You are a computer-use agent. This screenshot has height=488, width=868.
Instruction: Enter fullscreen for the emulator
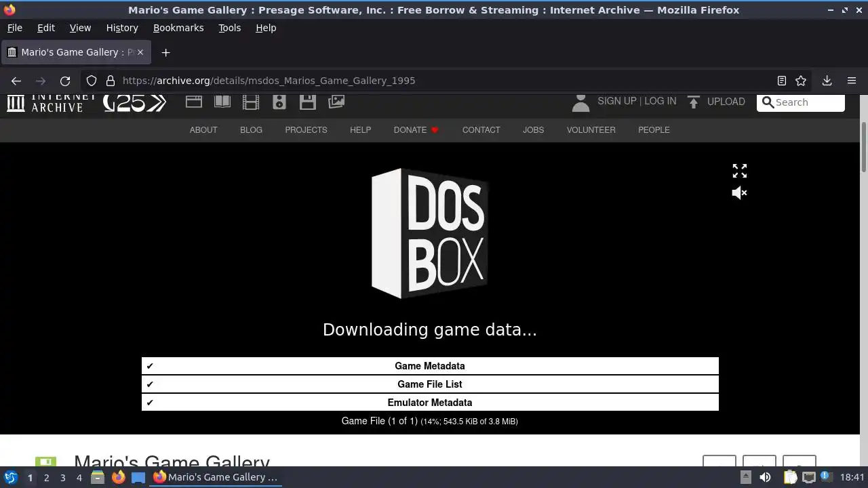[x=739, y=171]
